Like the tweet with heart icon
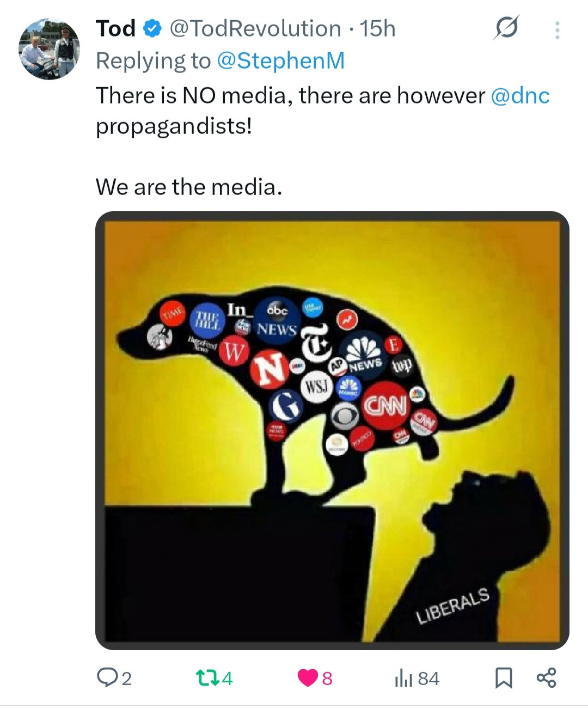Viewport: 588px width, 709px height. (x=308, y=678)
